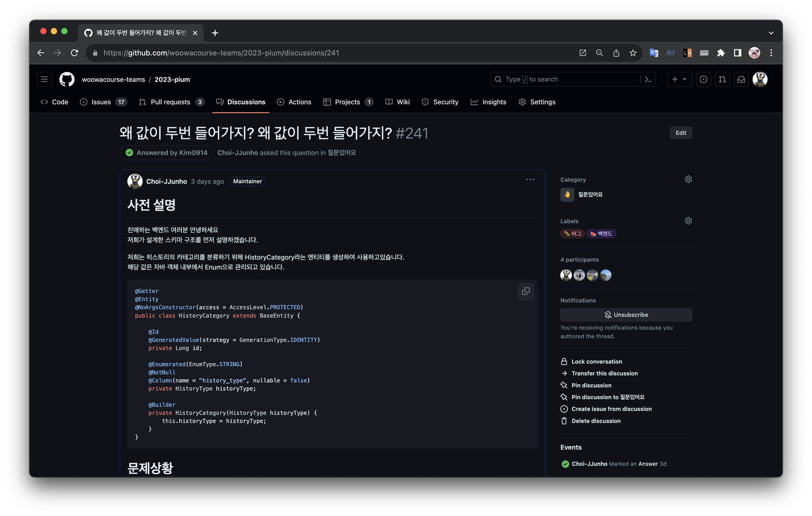Viewport: 812px width, 516px height.
Task: Open the Labels settings gear
Action: [688, 221]
